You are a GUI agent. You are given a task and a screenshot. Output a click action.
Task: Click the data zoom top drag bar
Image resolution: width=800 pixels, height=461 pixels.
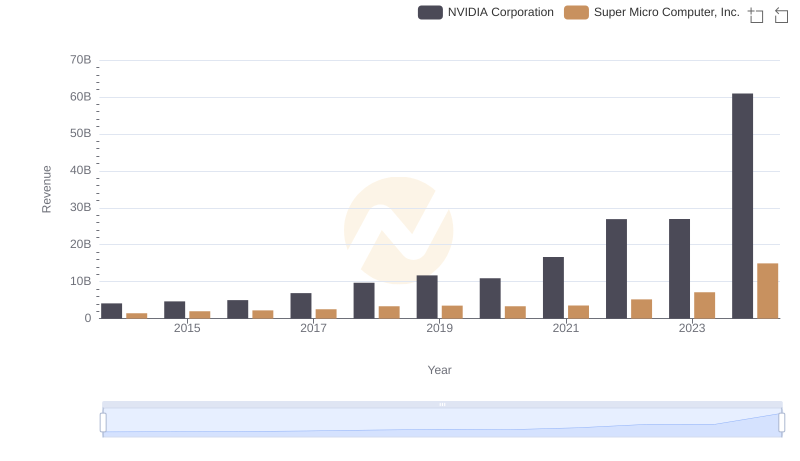coord(442,404)
